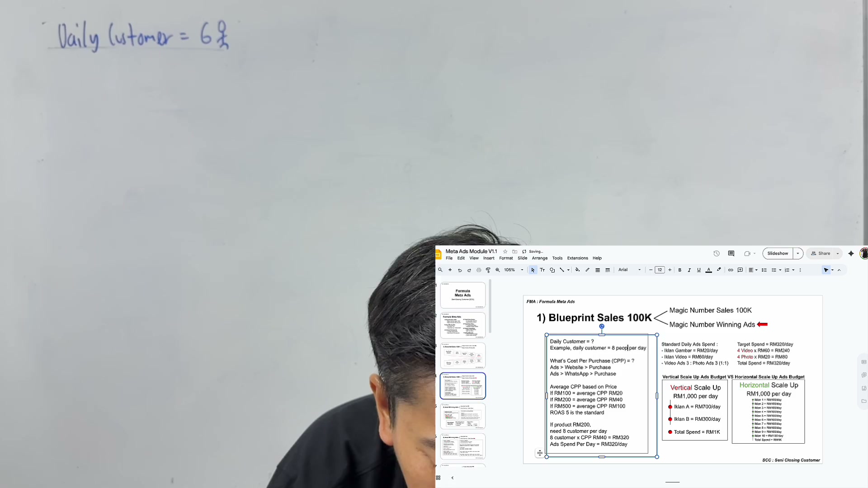This screenshot has height=488, width=868.
Task: Collapse the filmstrip with left chevron
Action: [453, 478]
